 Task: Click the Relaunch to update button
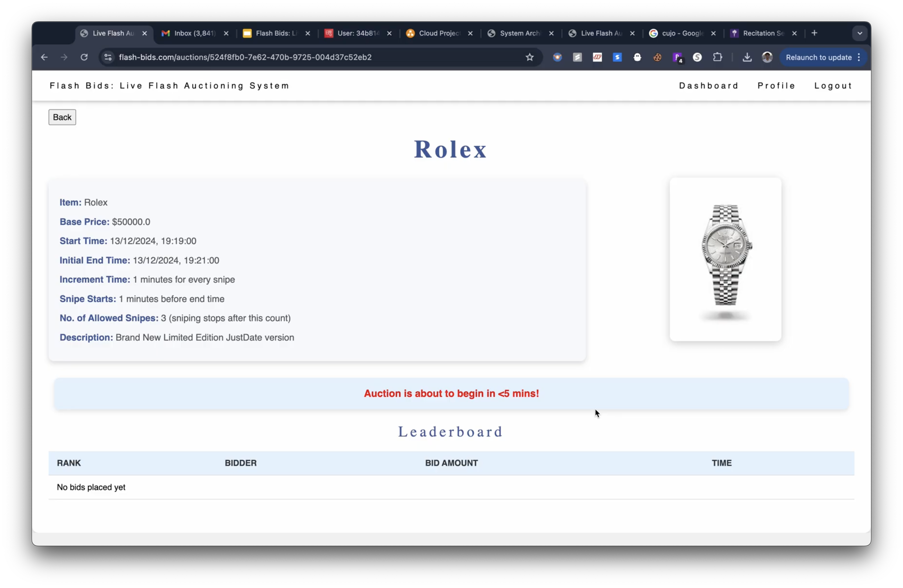(x=818, y=57)
